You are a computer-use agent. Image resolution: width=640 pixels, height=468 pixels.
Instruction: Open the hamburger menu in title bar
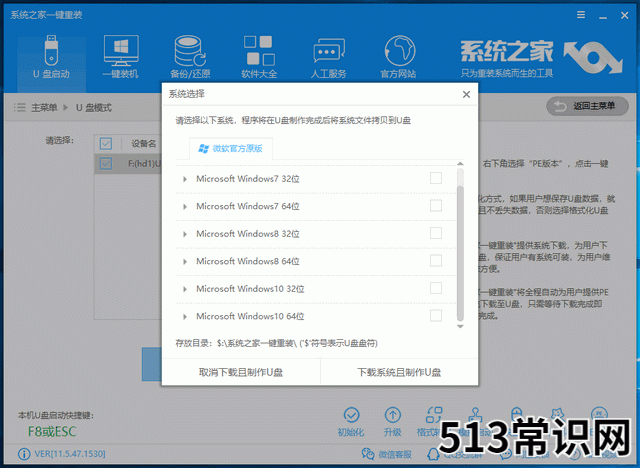581,15
